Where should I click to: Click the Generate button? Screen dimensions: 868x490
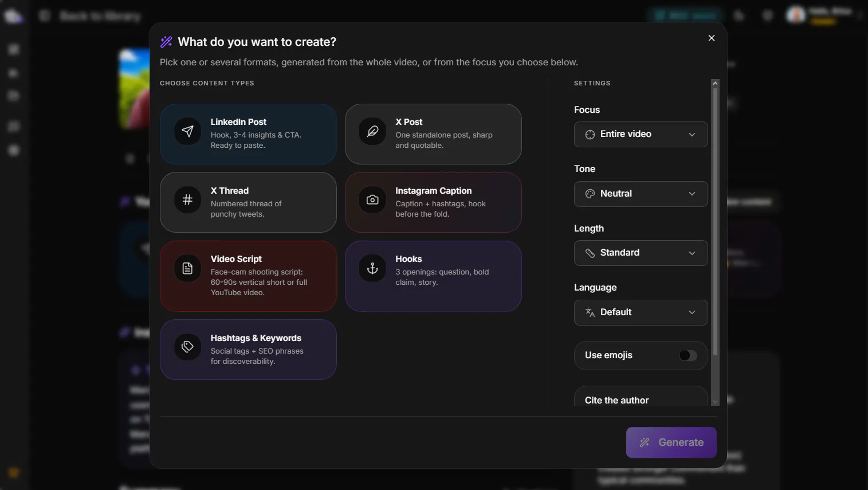(x=671, y=442)
